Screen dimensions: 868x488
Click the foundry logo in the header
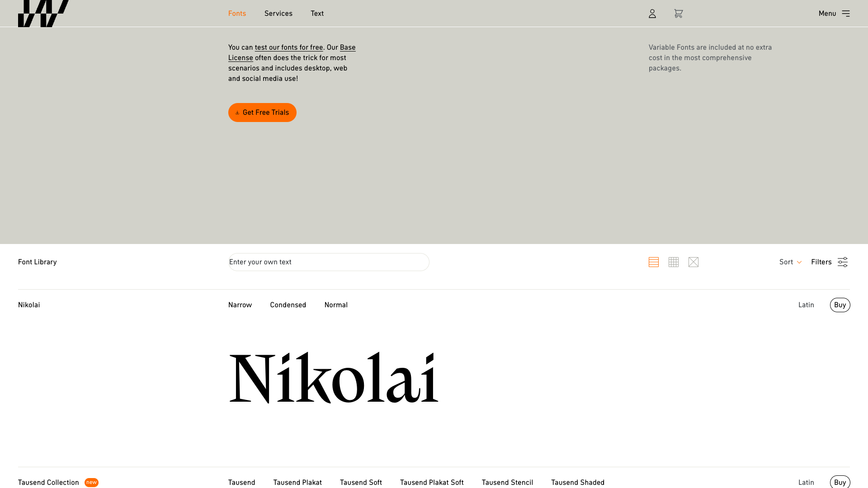(x=43, y=13)
